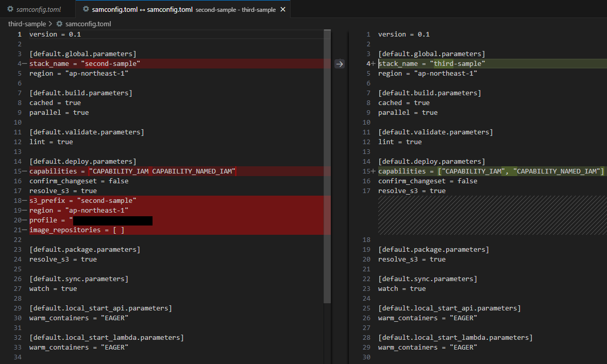Click the left editor vertical scrollbar
The image size is (607, 364).
click(x=327, y=166)
